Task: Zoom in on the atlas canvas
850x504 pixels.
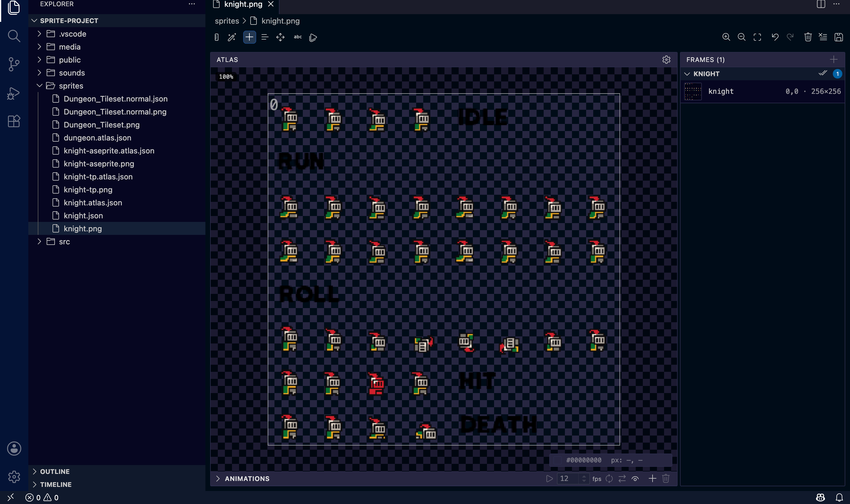Action: [x=726, y=37]
